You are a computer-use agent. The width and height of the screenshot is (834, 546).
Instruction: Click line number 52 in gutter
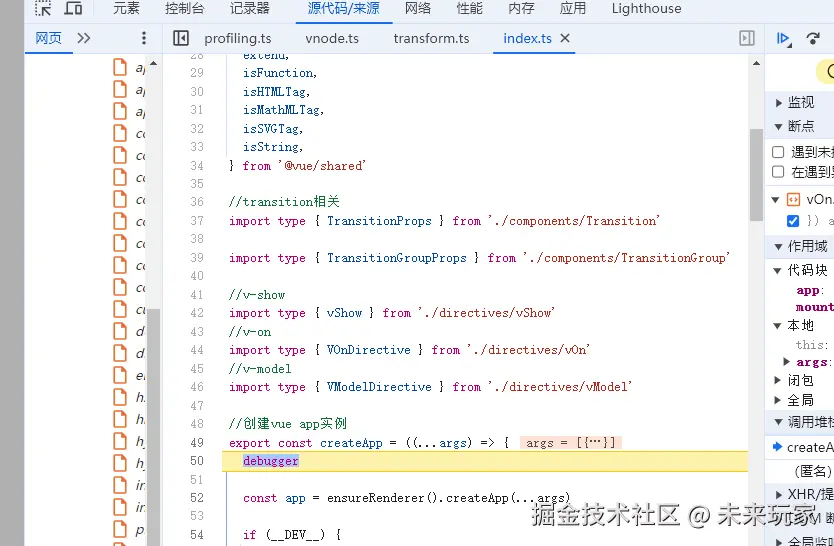pyautogui.click(x=197, y=498)
